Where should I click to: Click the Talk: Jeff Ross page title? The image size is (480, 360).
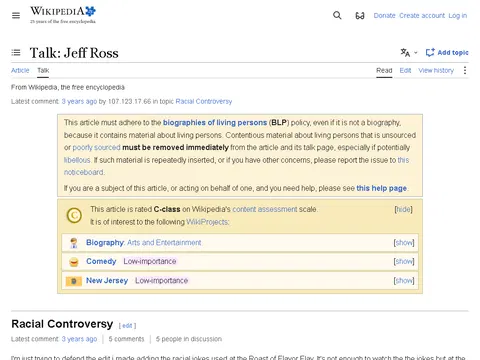tap(74, 53)
